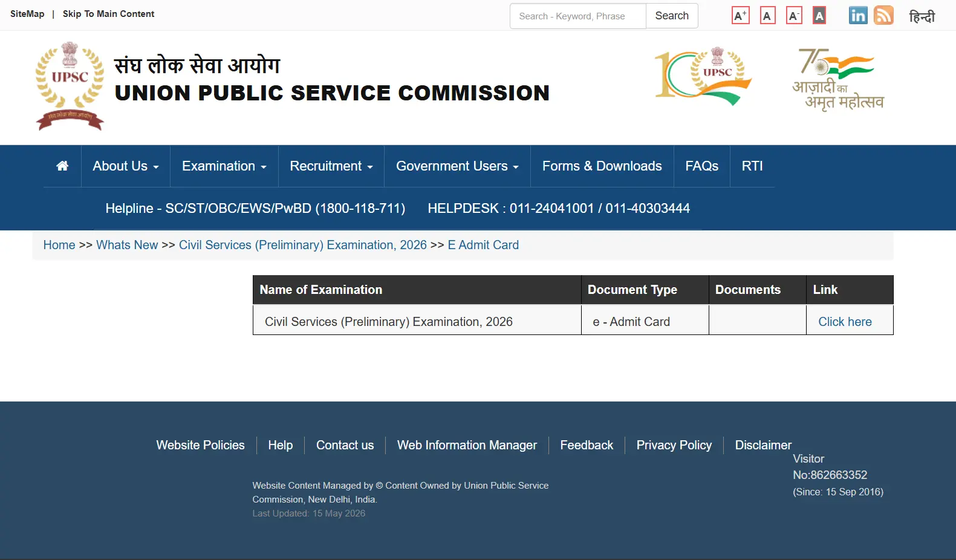Click the SC/ST/OBC/EWS/PwBD helpline text

click(x=255, y=208)
